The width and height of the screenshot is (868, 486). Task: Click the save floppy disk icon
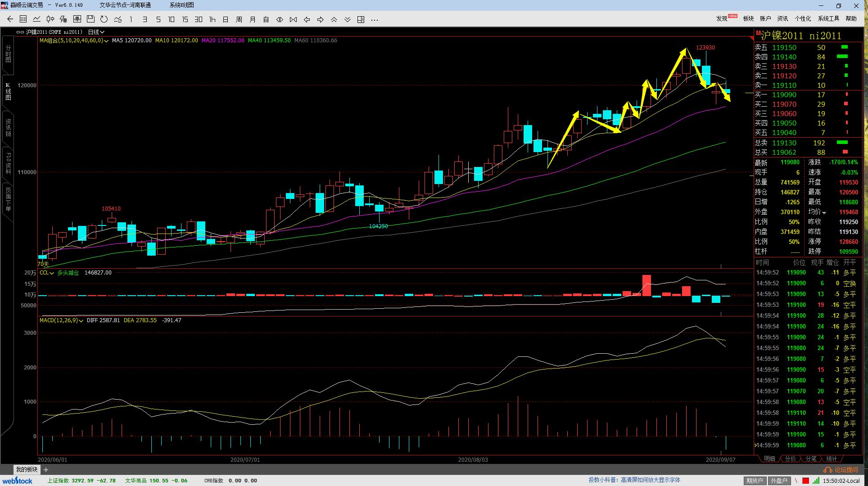pos(90,19)
